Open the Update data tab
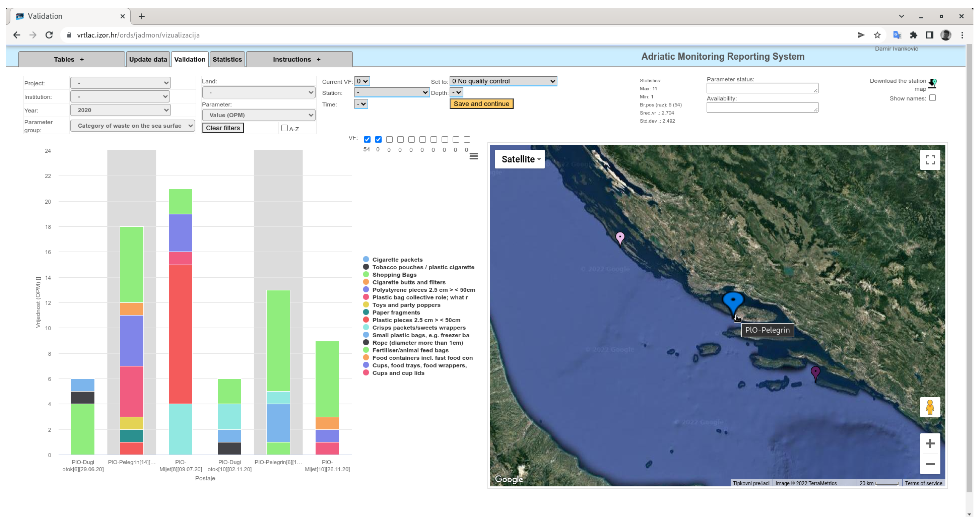 coord(148,59)
